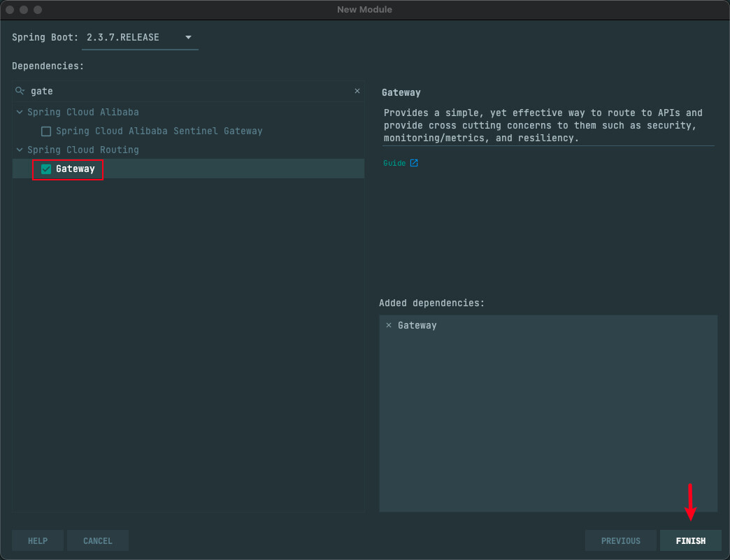Cancel the New Module dialog
Viewport: 730px width, 560px height.
pos(98,540)
